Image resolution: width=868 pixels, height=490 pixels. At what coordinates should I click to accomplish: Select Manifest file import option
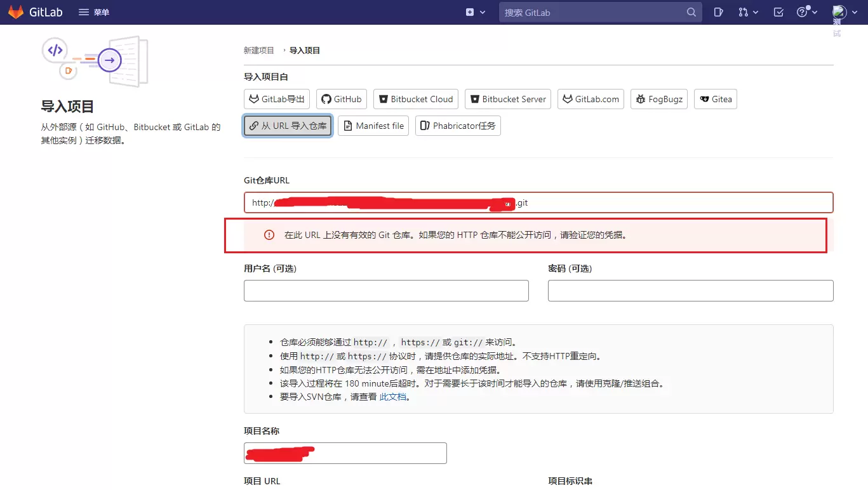(x=373, y=126)
